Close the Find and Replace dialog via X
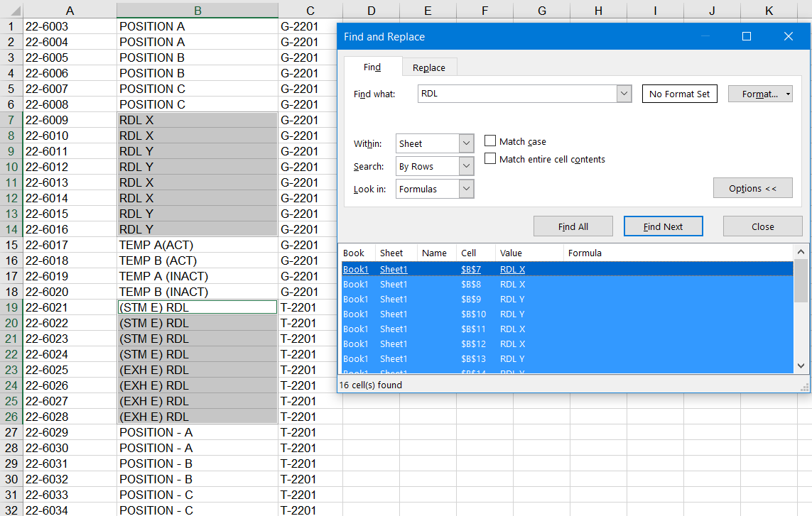This screenshot has height=516, width=812. (x=788, y=36)
